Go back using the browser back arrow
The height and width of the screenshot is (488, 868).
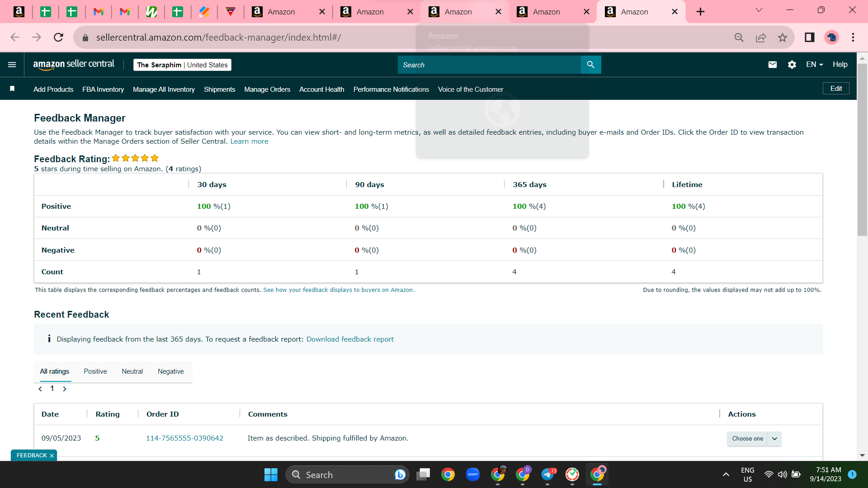tap(15, 38)
